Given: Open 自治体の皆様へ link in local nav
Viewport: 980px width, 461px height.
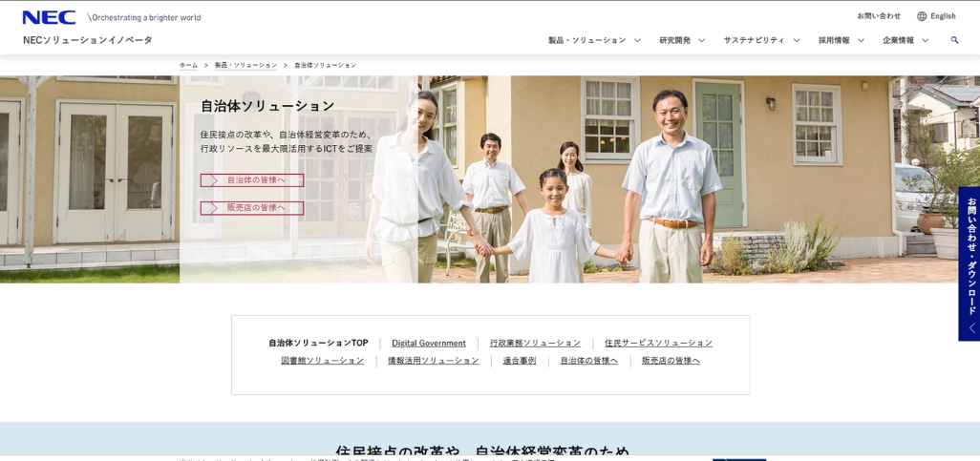Looking at the screenshot, I should [588, 361].
